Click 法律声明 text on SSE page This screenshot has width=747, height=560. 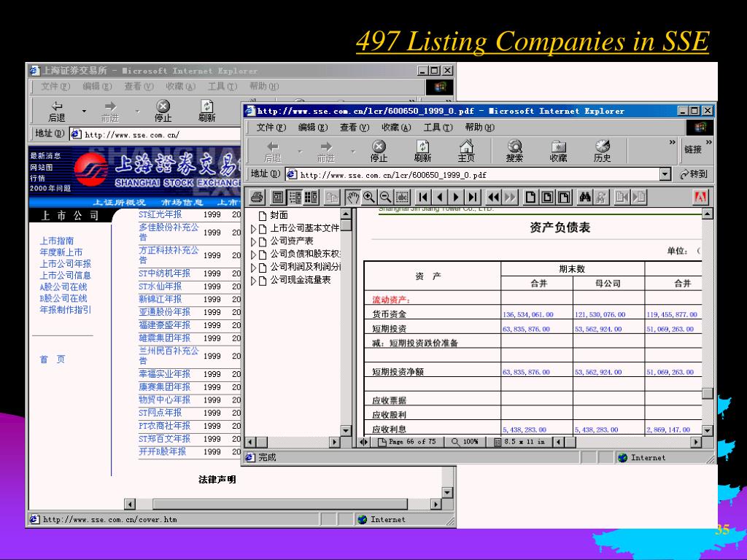point(217,480)
